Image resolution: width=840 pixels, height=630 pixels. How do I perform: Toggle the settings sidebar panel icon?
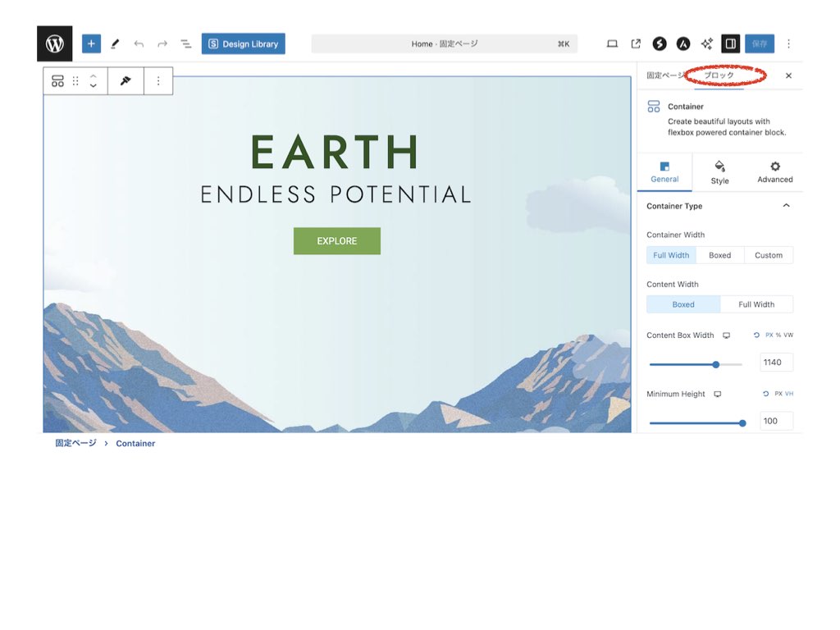pos(730,43)
